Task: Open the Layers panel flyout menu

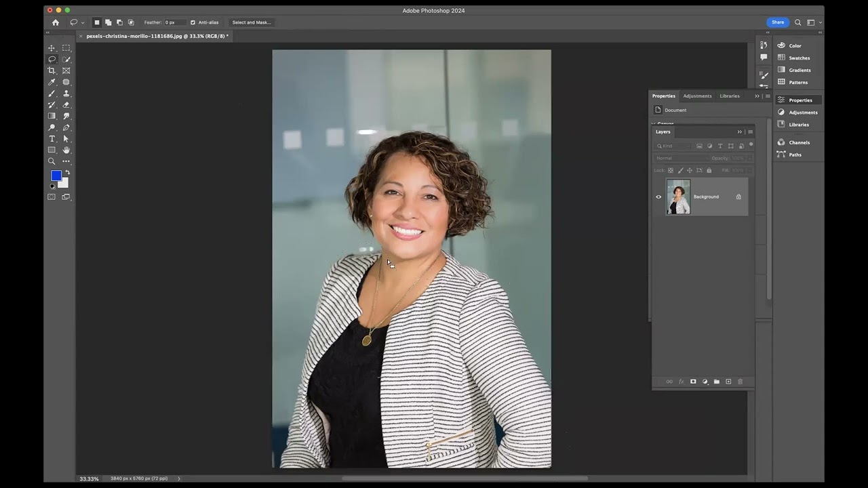Action: tap(750, 132)
